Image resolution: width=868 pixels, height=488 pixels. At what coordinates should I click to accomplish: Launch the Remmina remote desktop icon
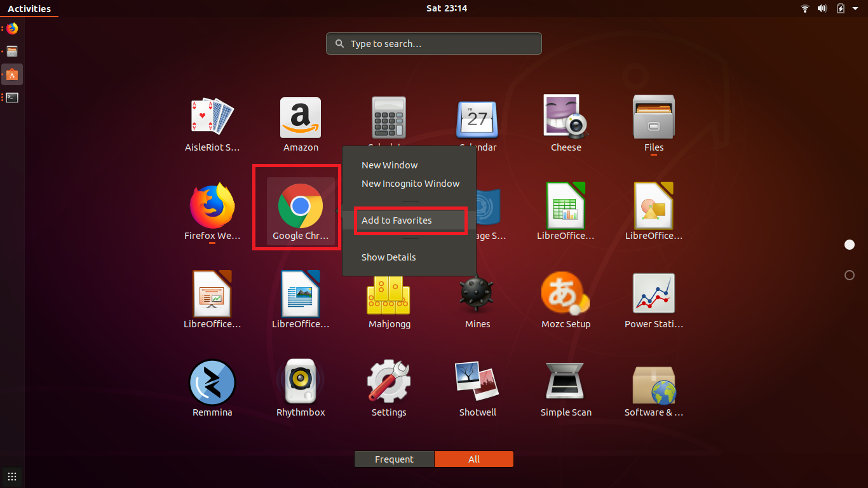pyautogui.click(x=212, y=383)
